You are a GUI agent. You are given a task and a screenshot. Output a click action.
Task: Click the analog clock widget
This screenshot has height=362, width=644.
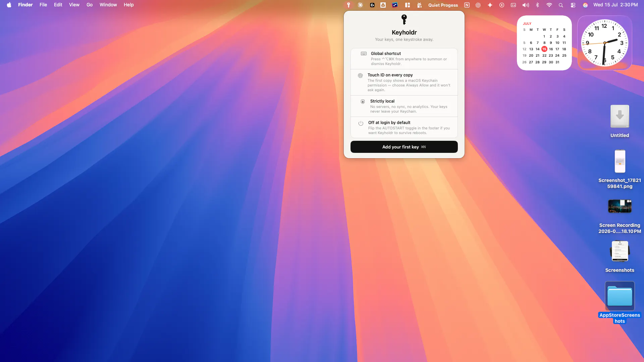[604, 43]
